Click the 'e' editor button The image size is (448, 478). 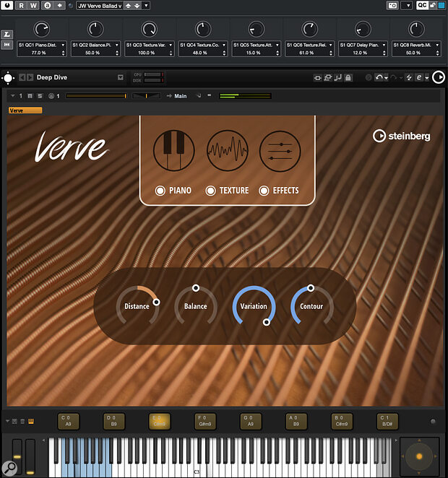tap(419, 77)
